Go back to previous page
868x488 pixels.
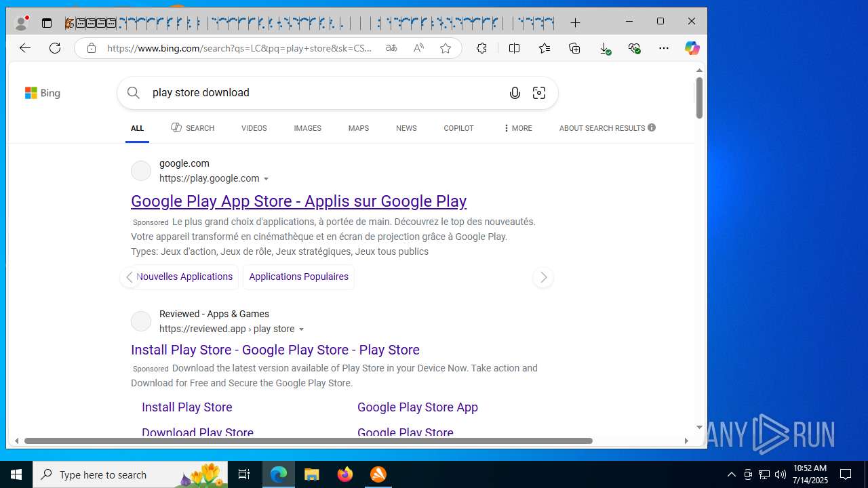point(25,48)
